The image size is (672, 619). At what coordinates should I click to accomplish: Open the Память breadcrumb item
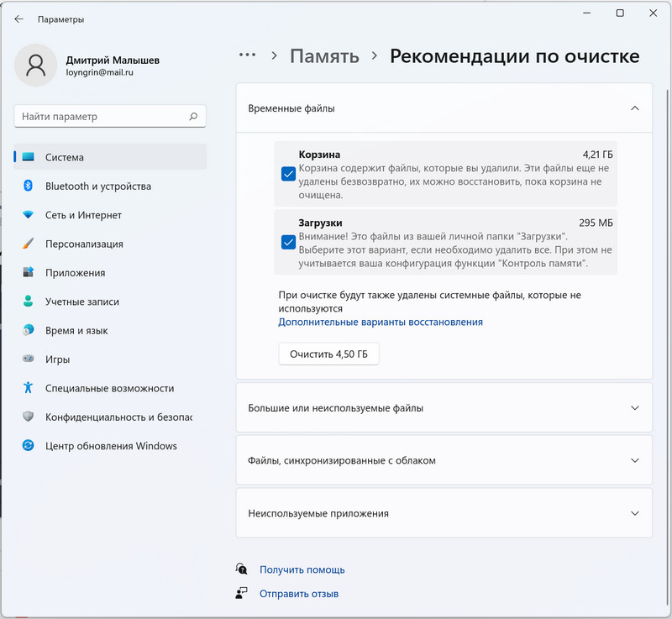coord(324,56)
